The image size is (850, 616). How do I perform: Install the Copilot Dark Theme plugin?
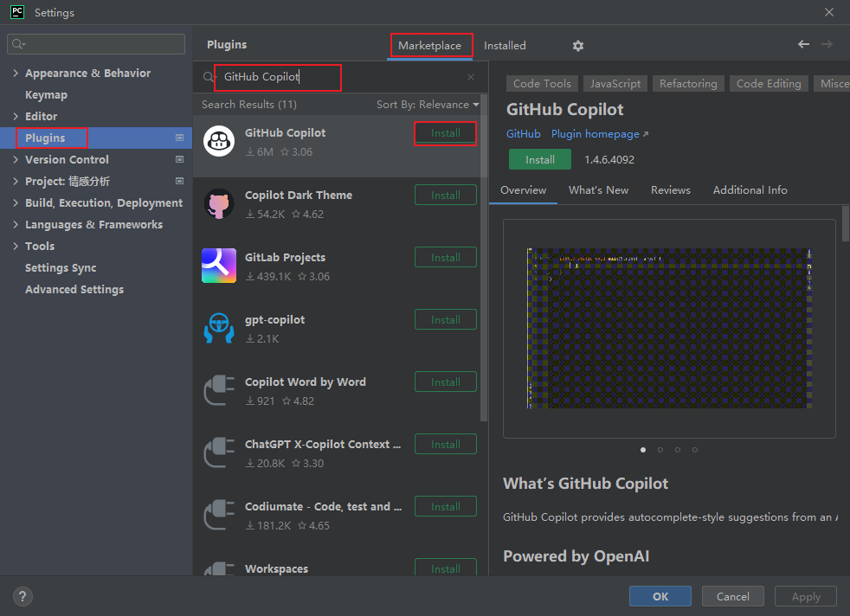446,195
